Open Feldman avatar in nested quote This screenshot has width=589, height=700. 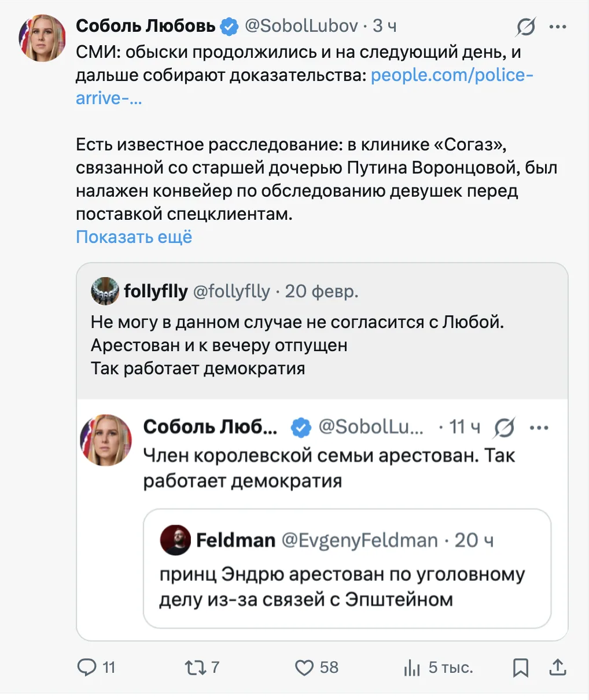click(175, 540)
